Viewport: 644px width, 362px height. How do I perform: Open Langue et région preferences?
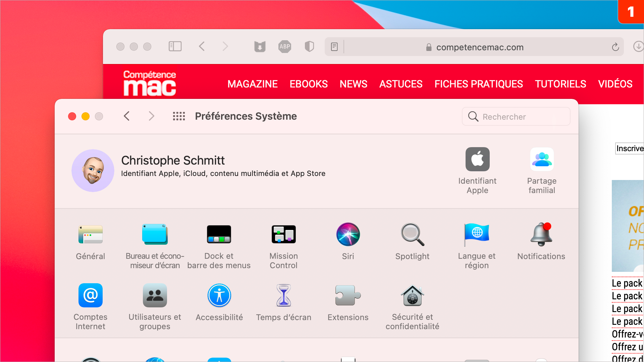[x=477, y=246]
